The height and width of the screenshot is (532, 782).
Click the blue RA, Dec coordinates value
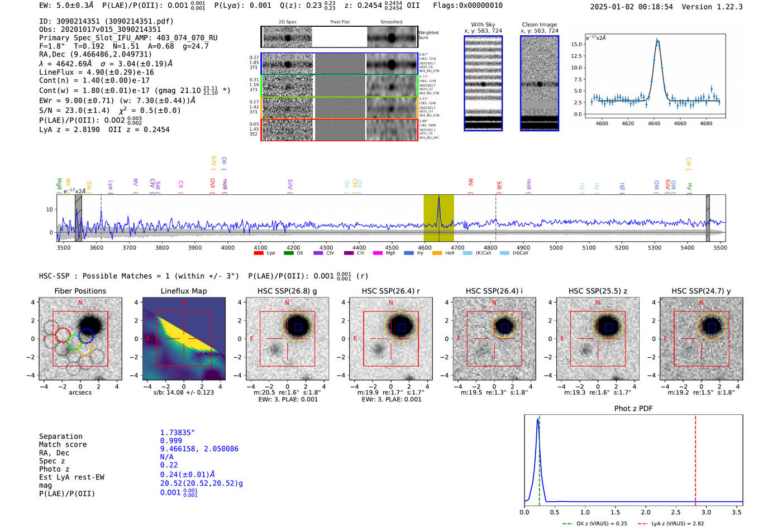pyautogui.click(x=199, y=449)
